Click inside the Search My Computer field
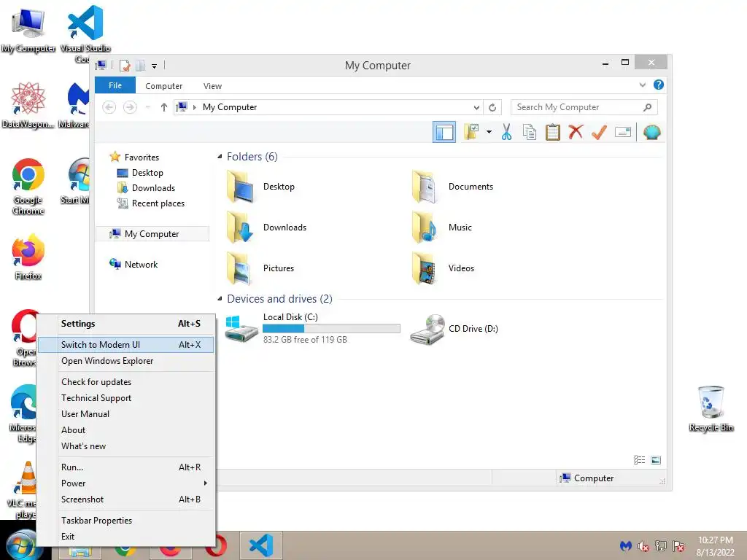Viewport: 747px width, 560px height. (576, 107)
